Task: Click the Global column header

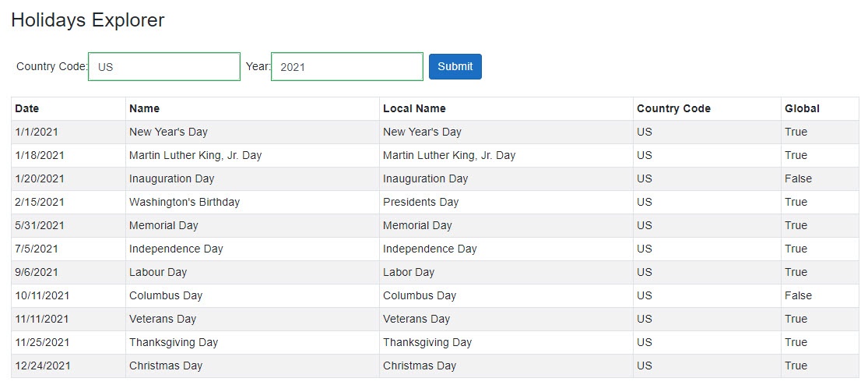Action: pos(802,108)
